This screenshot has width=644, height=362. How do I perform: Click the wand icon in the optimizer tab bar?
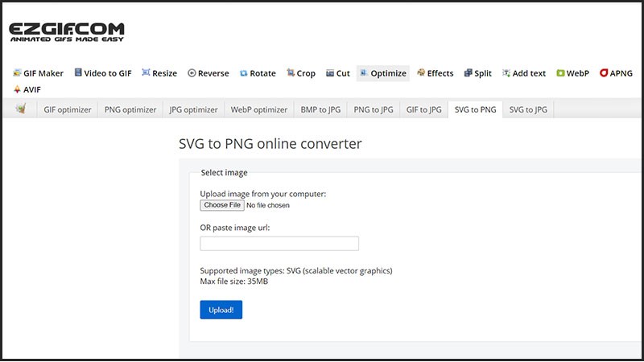click(21, 109)
